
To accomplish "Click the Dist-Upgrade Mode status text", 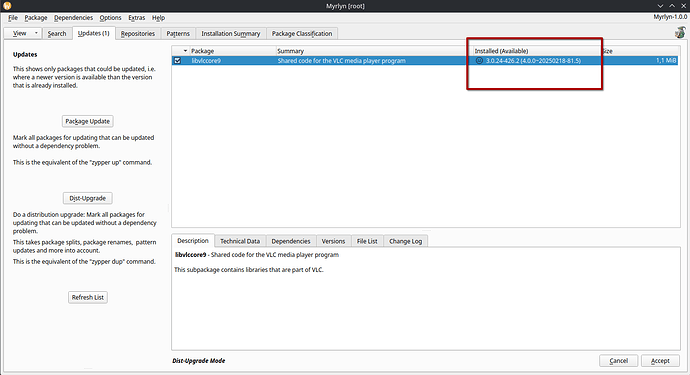I will 198,360.
